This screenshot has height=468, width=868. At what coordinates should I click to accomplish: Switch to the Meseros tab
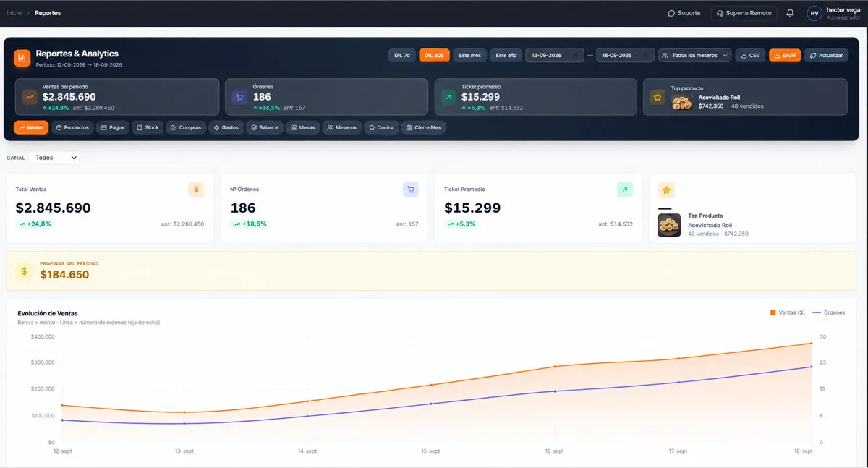point(342,127)
